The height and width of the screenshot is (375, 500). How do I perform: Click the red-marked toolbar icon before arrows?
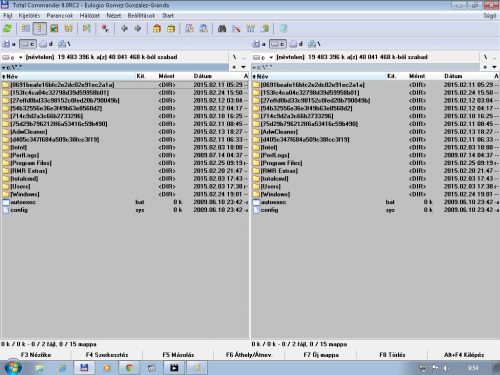(105, 29)
